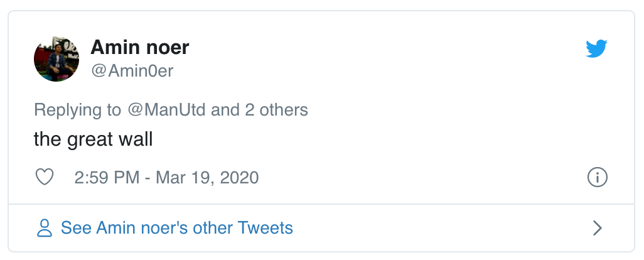Viewport: 644px width, 260px height.
Task: Select the tweet text "the great wall"
Action: pos(94,139)
